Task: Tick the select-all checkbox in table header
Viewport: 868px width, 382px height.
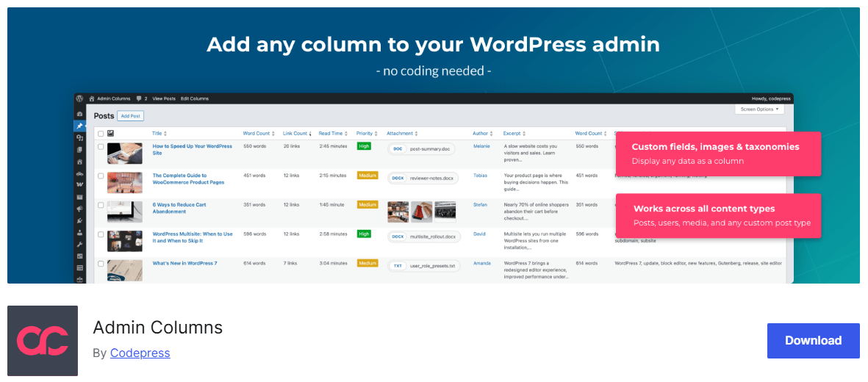Action: click(101, 134)
